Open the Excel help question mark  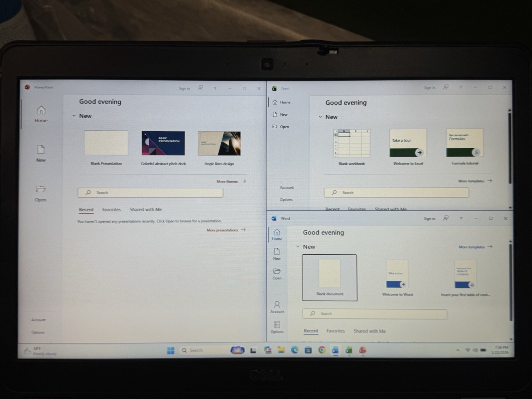pyautogui.click(x=461, y=88)
